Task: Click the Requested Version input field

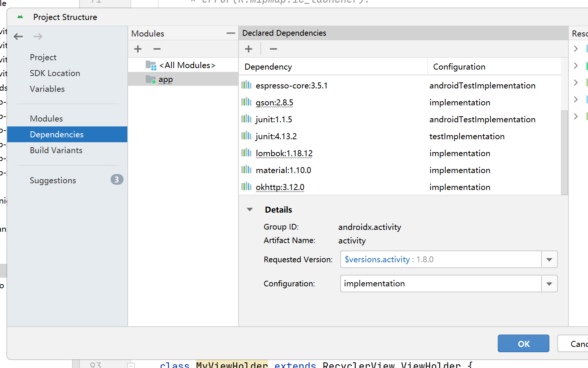Action: point(441,260)
